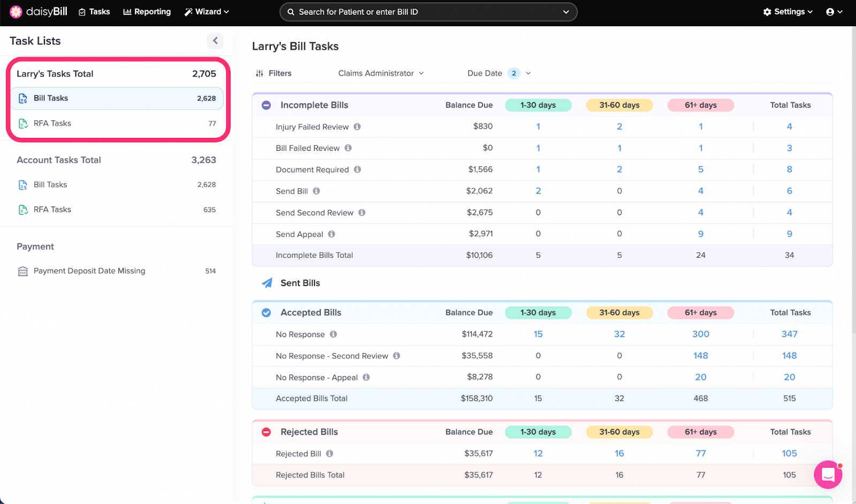Screen dimensions: 856x504
Task: Click the daisyBill flower logo
Action: click(16, 12)
